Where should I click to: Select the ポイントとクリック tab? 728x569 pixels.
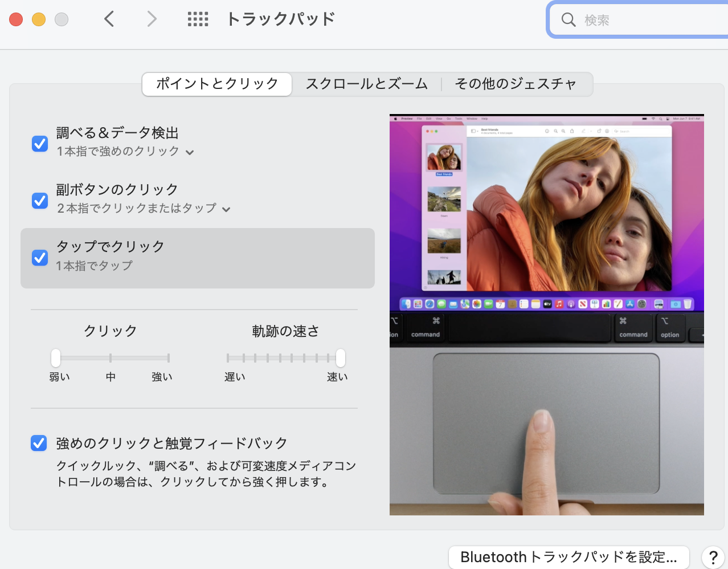216,84
